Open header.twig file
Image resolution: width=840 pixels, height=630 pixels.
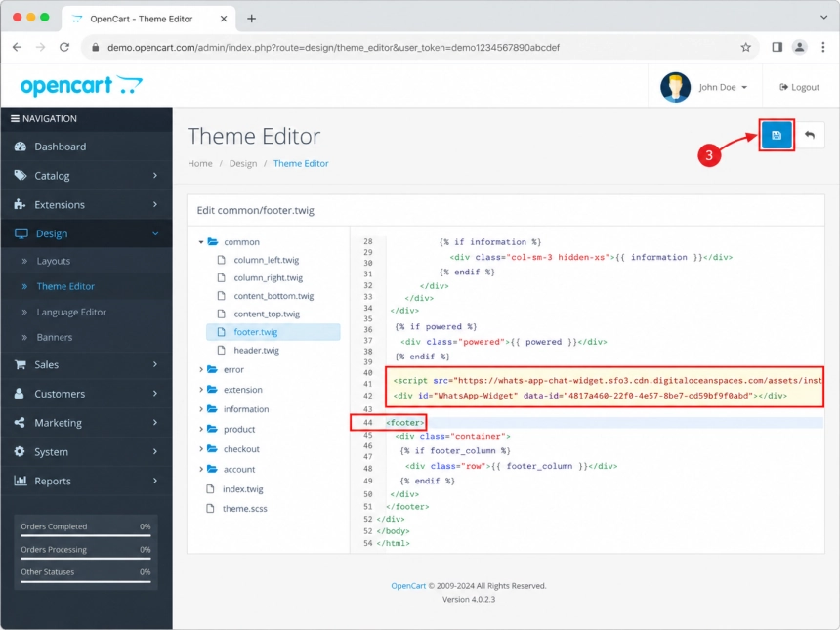pyautogui.click(x=256, y=350)
